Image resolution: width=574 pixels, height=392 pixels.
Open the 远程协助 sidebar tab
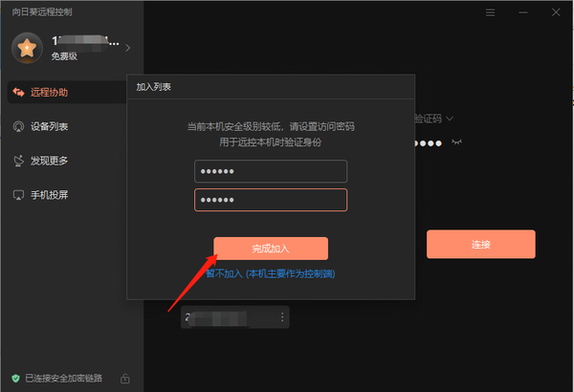[x=67, y=92]
